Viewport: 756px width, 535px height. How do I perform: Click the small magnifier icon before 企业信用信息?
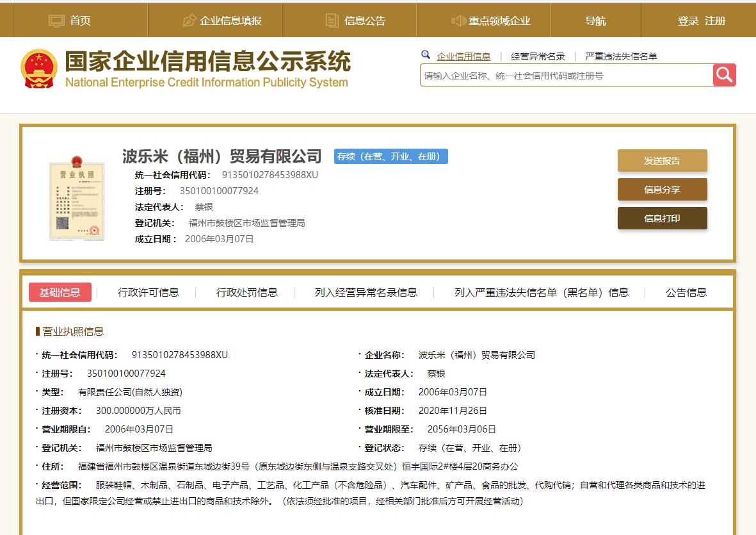tap(426, 55)
